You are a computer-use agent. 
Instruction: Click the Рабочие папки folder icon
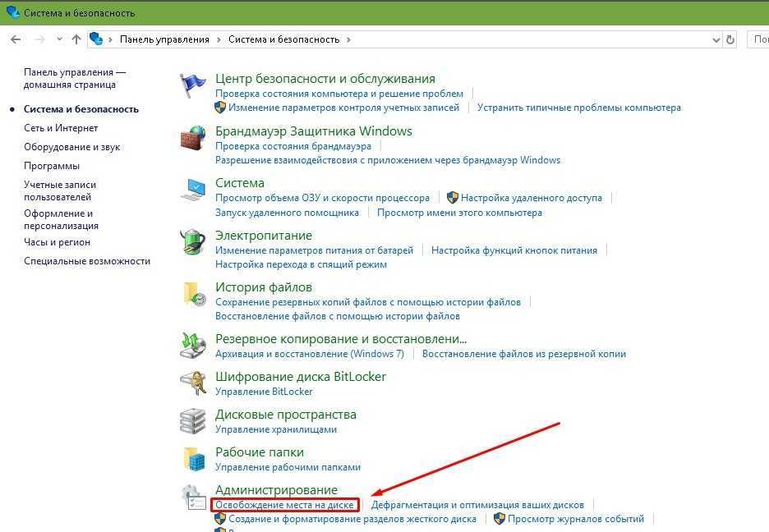(193, 458)
